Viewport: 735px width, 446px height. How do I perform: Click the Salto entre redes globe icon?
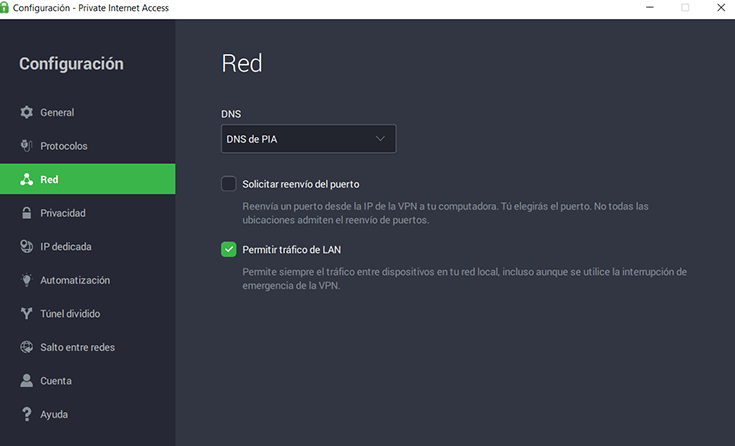coord(27,347)
